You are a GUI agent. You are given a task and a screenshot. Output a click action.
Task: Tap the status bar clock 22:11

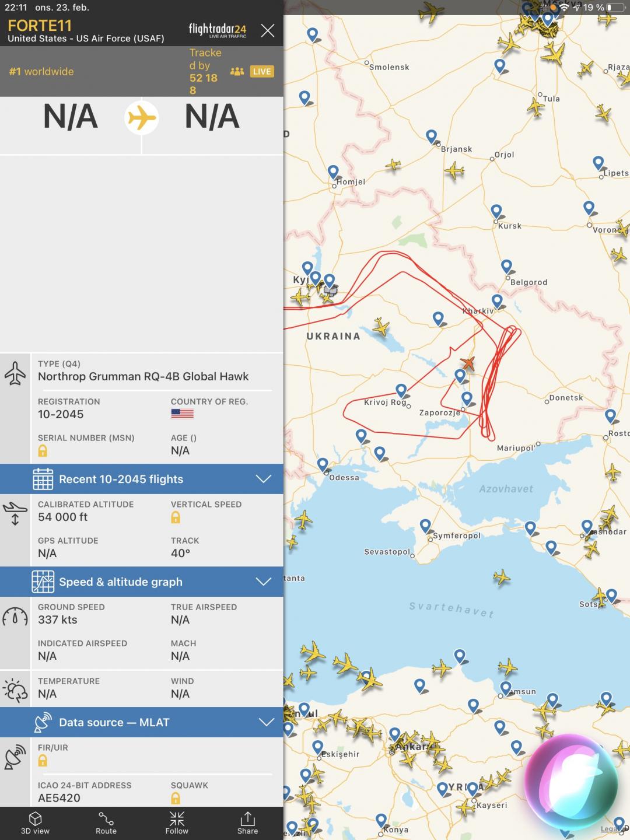point(16,8)
